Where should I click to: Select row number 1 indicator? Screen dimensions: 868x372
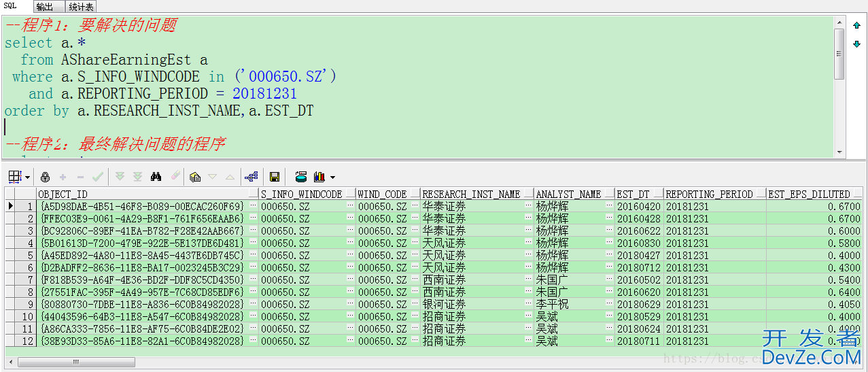(26, 206)
